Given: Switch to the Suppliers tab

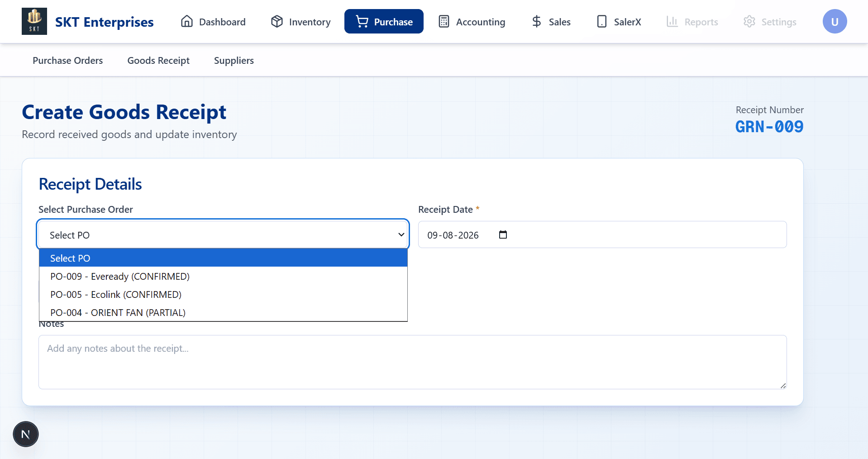Looking at the screenshot, I should pos(234,60).
